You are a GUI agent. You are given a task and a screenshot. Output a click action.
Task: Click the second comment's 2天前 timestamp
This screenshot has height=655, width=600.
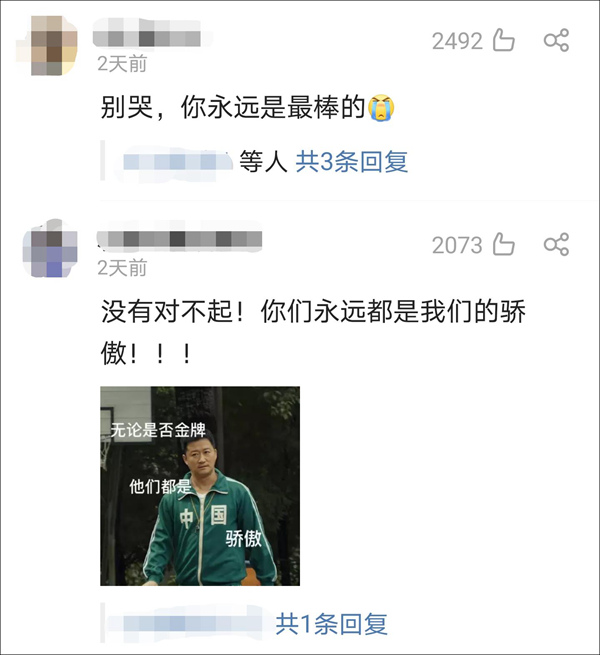tap(122, 267)
